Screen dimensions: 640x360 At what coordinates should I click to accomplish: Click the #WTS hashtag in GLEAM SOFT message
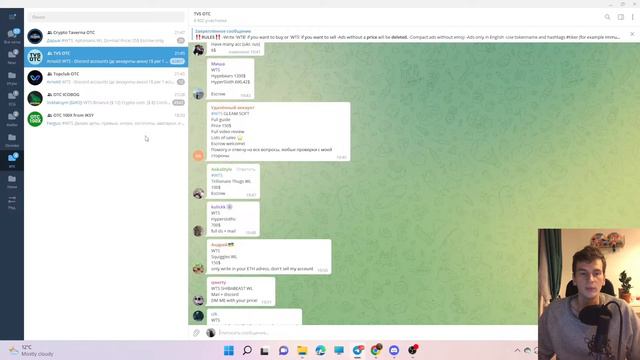tap(217, 113)
